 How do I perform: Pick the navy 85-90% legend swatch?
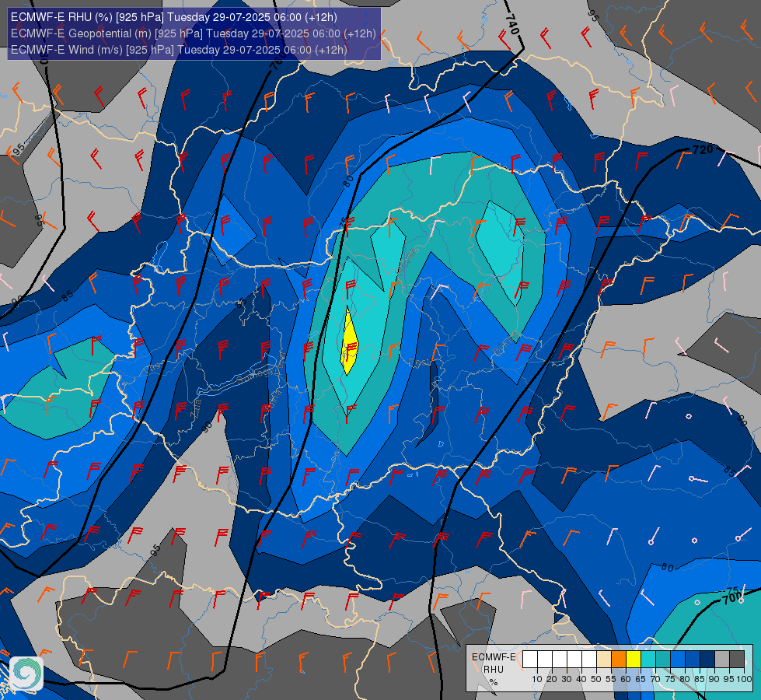click(707, 660)
